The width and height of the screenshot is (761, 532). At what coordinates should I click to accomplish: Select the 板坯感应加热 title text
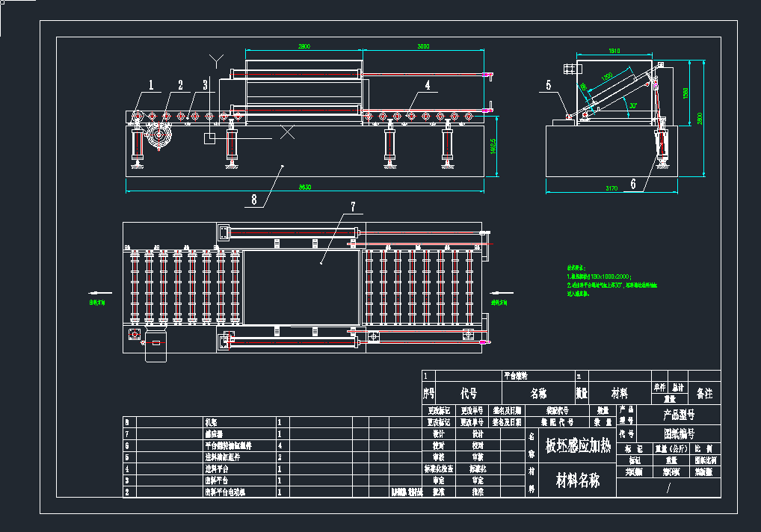click(x=579, y=446)
